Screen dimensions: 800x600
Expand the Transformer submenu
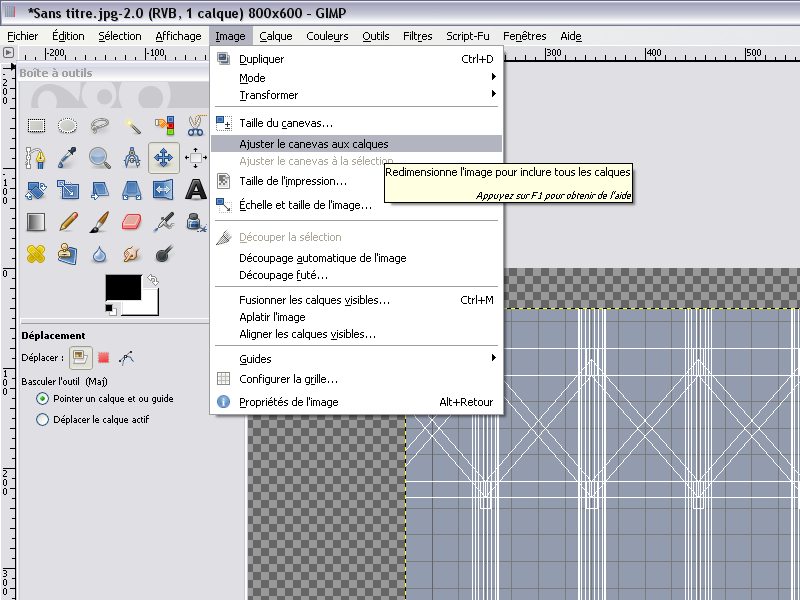(356, 95)
